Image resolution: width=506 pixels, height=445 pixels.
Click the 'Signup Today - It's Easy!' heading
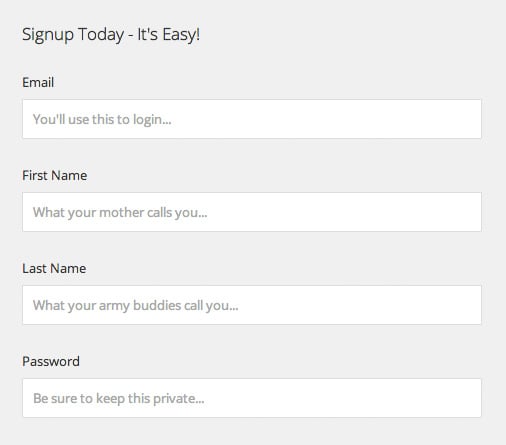111,35
